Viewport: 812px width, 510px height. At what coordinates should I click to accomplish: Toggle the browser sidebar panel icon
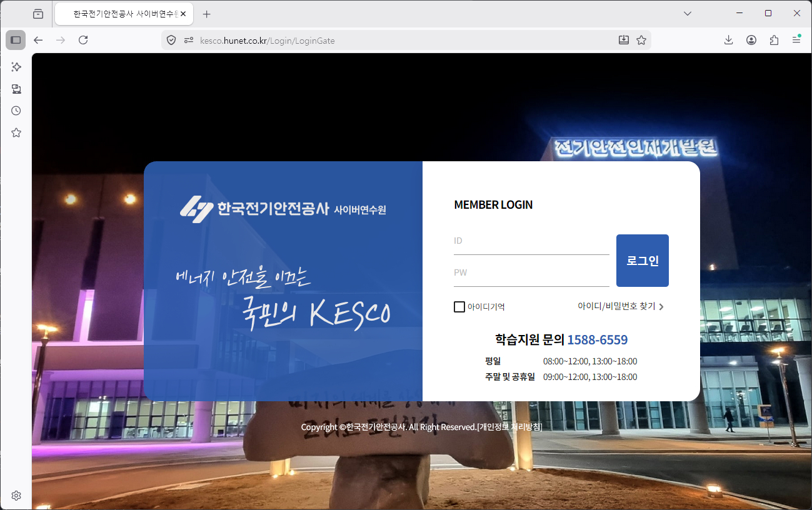tap(16, 40)
